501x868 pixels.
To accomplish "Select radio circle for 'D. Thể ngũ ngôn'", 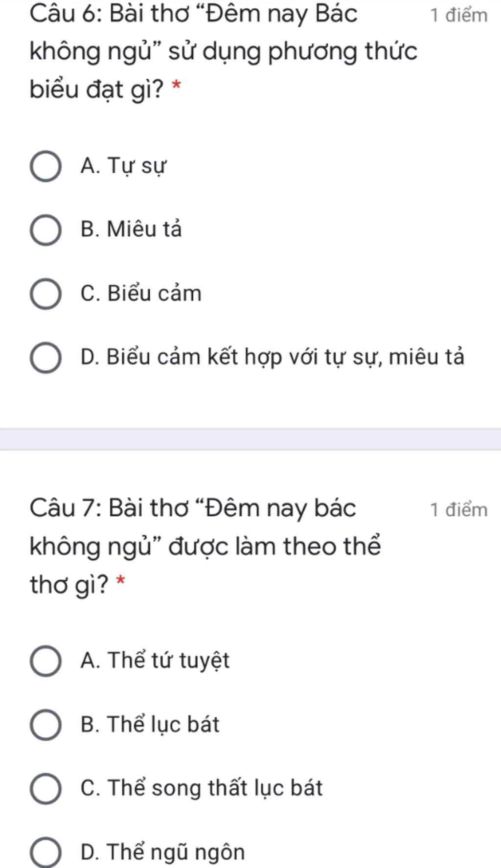I will (46, 852).
